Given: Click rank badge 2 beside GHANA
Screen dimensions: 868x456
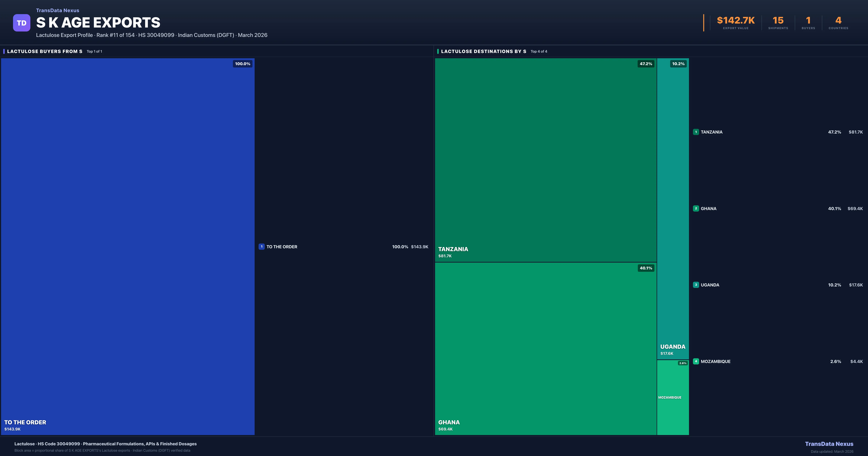Looking at the screenshot, I should point(696,208).
